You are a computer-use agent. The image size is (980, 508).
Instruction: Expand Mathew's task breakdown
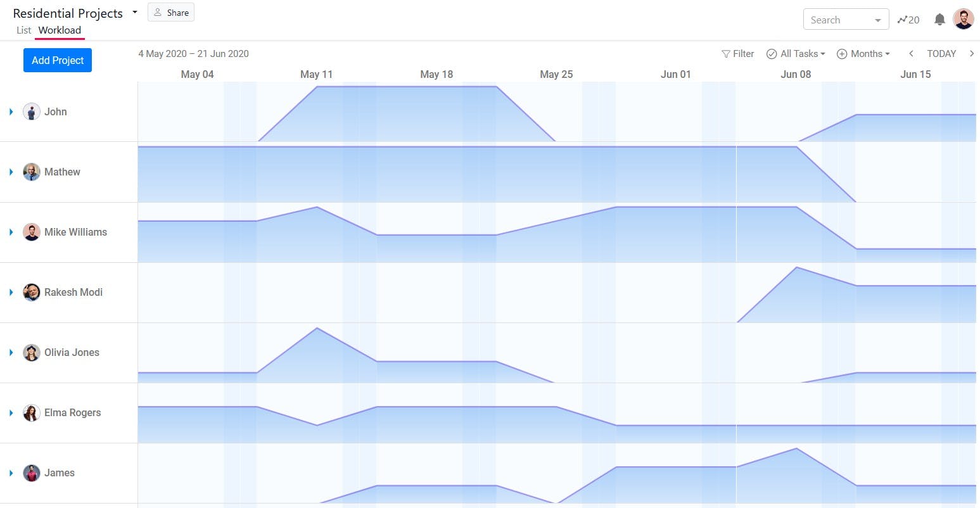(10, 172)
